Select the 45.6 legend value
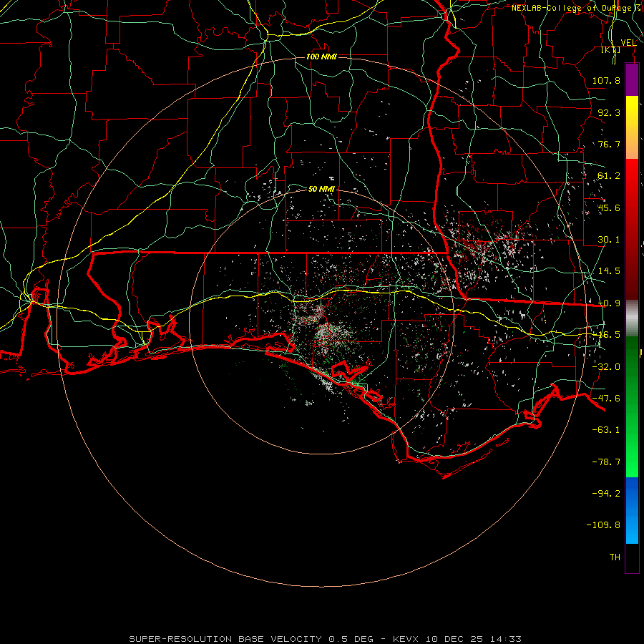This screenshot has height=644, width=644. click(x=609, y=208)
